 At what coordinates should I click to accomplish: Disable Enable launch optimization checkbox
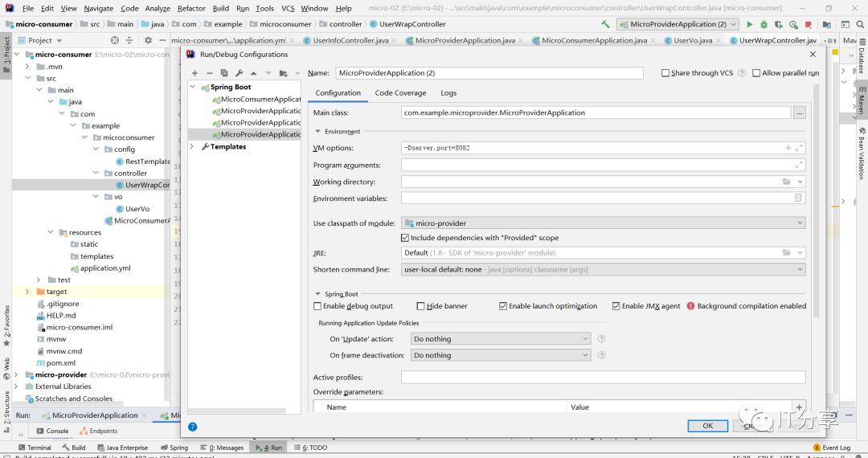pyautogui.click(x=503, y=306)
